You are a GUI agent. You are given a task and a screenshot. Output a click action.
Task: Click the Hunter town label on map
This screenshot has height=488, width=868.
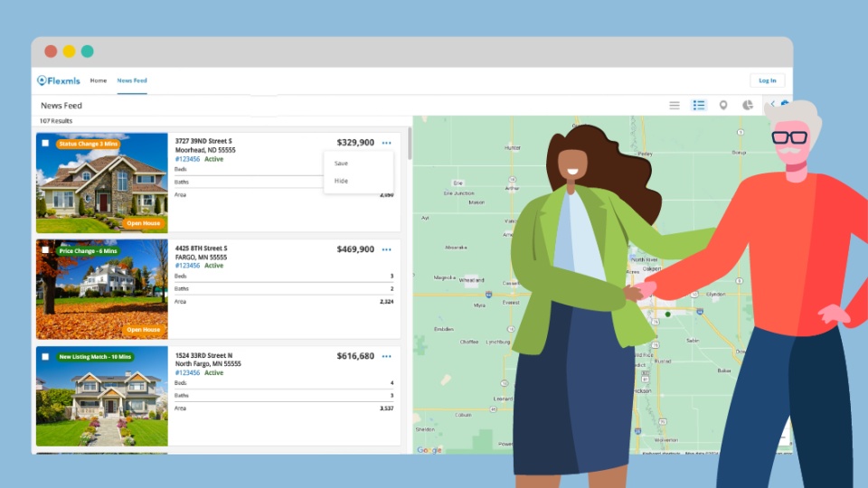513,147
